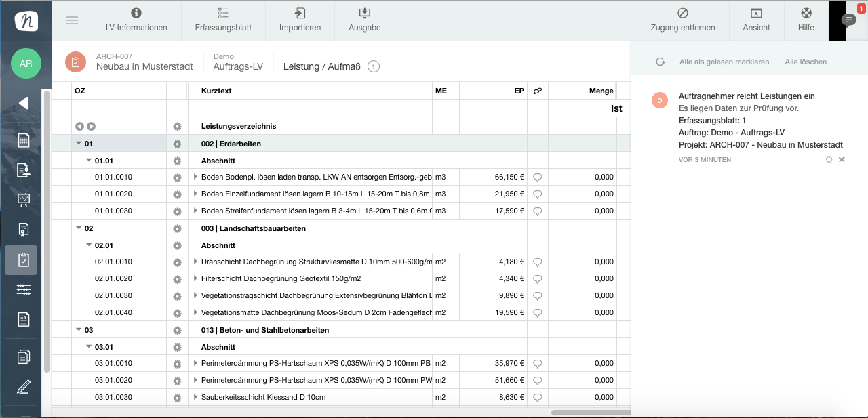Viewport: 868px width, 418px height.
Task: Click Importieren in top toolbar
Action: pos(300,20)
